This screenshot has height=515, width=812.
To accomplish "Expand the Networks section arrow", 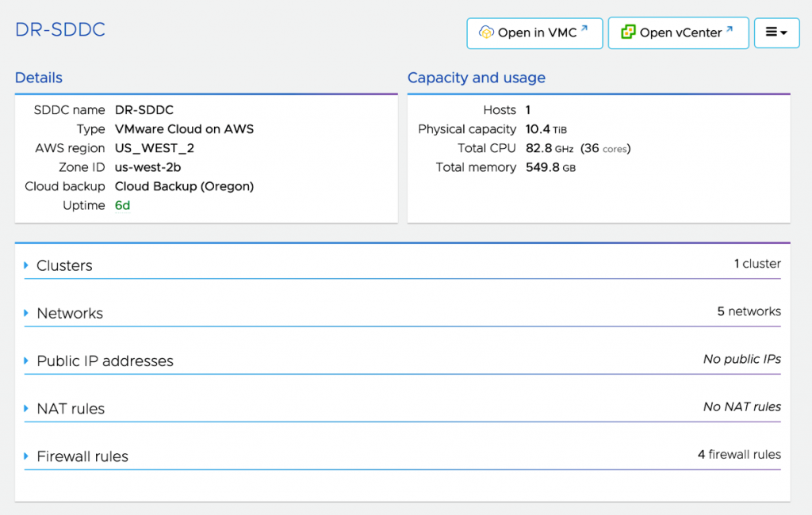I will (26, 314).
